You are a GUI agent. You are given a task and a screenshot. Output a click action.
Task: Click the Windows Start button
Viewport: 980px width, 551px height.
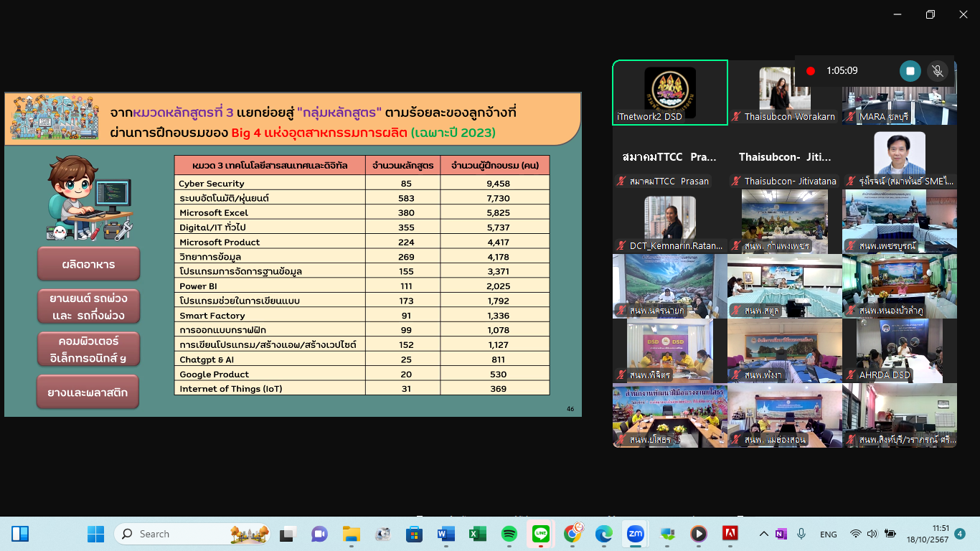(x=95, y=534)
